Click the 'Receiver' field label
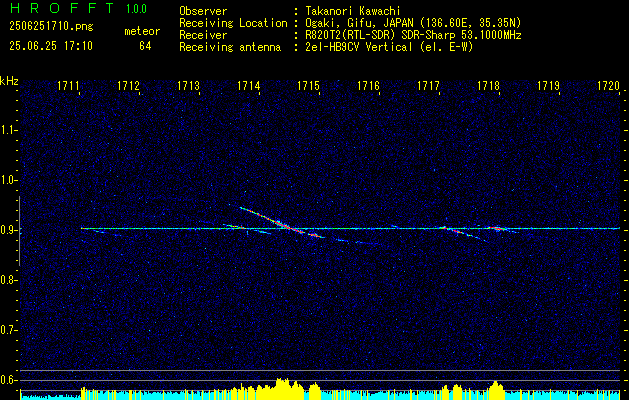 click(203, 35)
